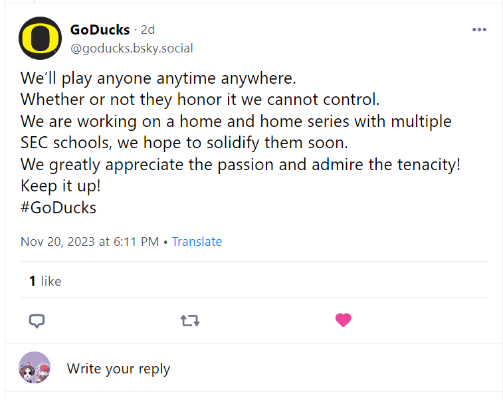503x400 pixels.
Task: Click the 'SEC schools' line of text
Action: pos(184,143)
